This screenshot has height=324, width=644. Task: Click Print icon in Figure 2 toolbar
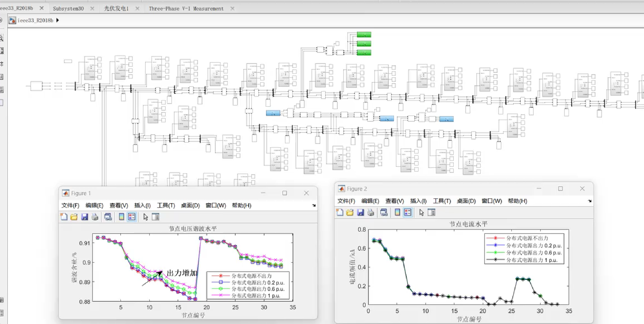click(x=371, y=213)
